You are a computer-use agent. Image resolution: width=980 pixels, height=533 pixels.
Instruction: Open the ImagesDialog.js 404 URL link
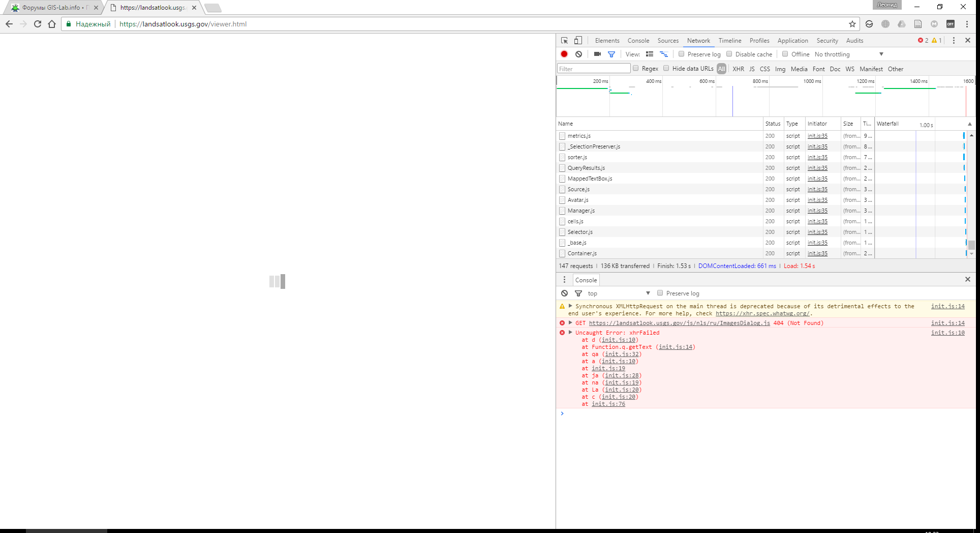tap(679, 323)
